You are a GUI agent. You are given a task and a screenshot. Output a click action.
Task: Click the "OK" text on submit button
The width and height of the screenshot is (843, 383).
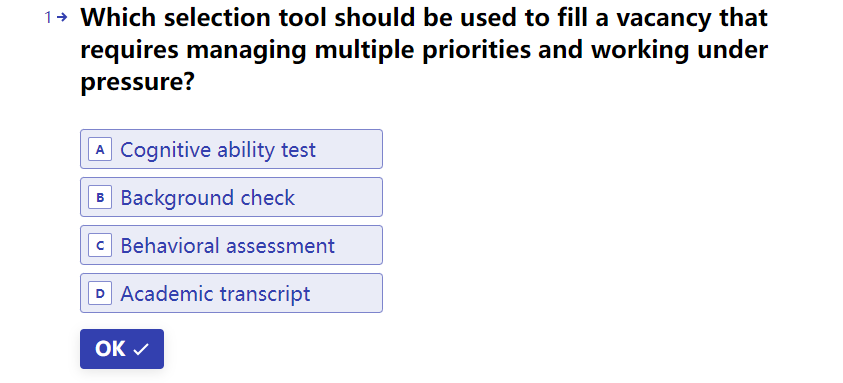tap(110, 349)
